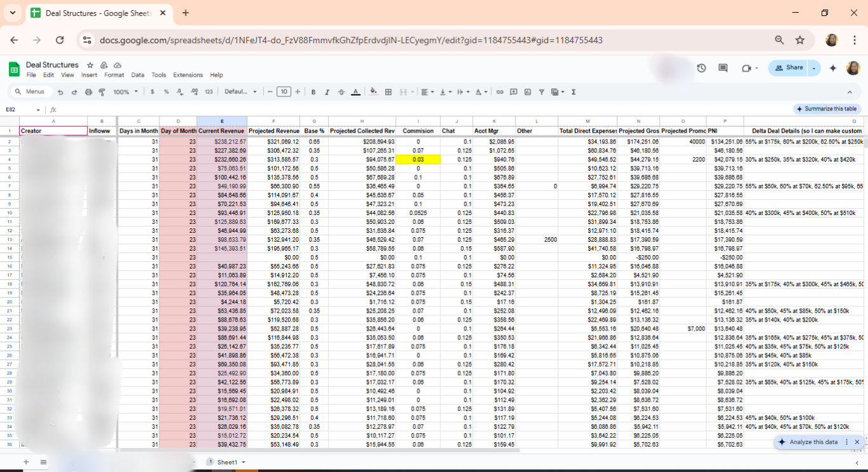The image size is (868, 472).
Task: Open the Functions sigma menu
Action: pyautogui.click(x=574, y=92)
